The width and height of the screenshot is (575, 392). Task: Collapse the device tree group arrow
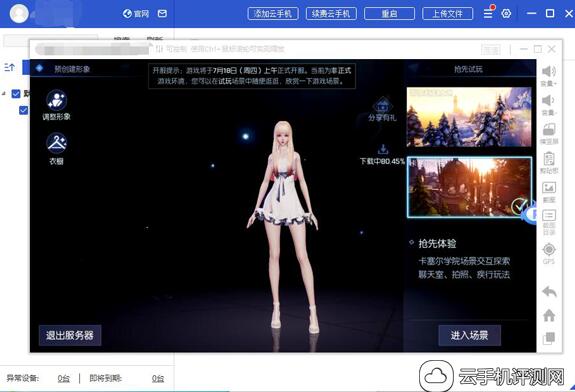[x=4, y=94]
